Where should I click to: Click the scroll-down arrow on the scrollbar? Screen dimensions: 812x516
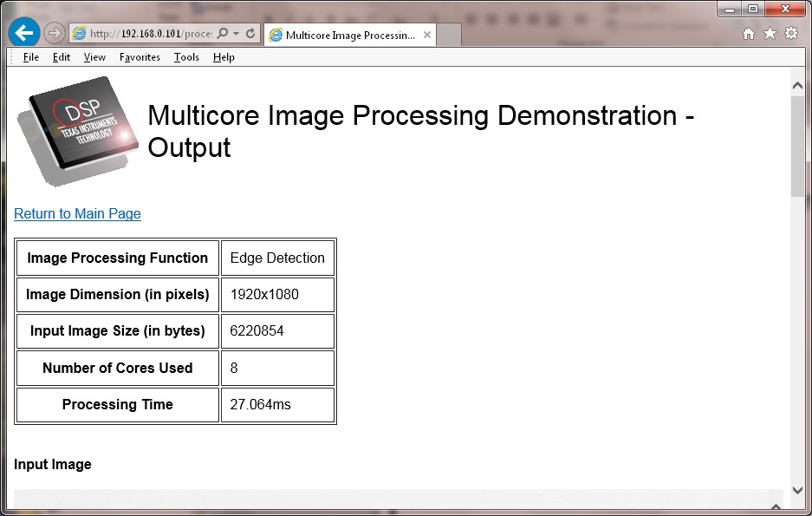(797, 489)
